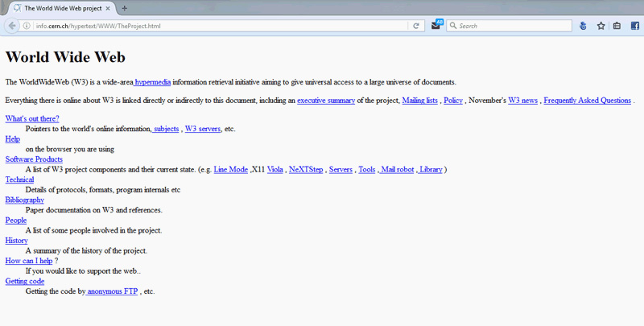Image resolution: width=644 pixels, height=326 pixels.
Task: Open the Servers link
Action: [x=341, y=170]
